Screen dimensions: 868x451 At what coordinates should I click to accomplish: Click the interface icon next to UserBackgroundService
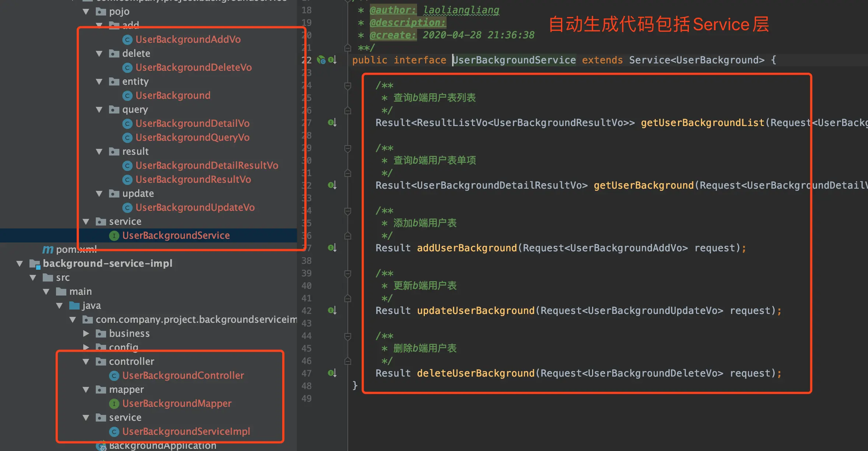[114, 235]
